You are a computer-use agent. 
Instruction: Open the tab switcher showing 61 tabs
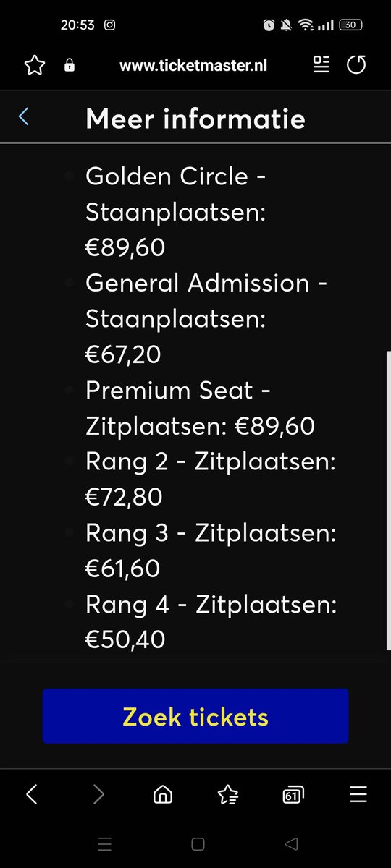click(x=293, y=796)
